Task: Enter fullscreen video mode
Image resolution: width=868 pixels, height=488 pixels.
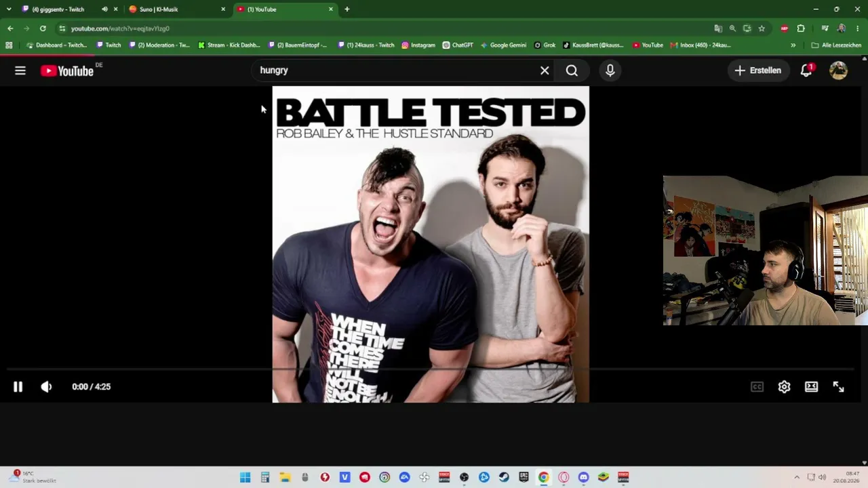Action: 839,386
